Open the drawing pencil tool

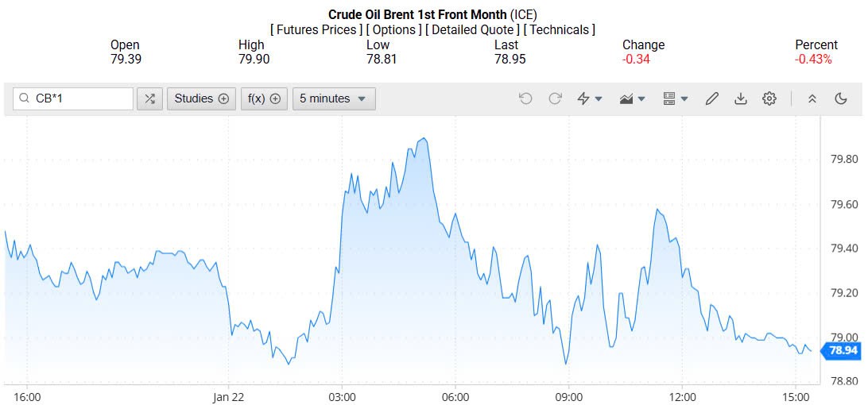click(x=711, y=98)
